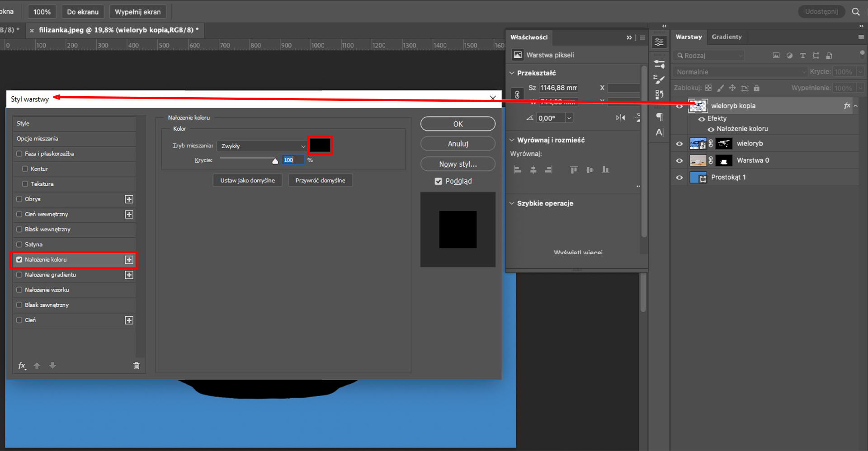868x451 pixels.
Task: Click the flip horizontal icon in Przekształć
Action: pyautogui.click(x=621, y=118)
